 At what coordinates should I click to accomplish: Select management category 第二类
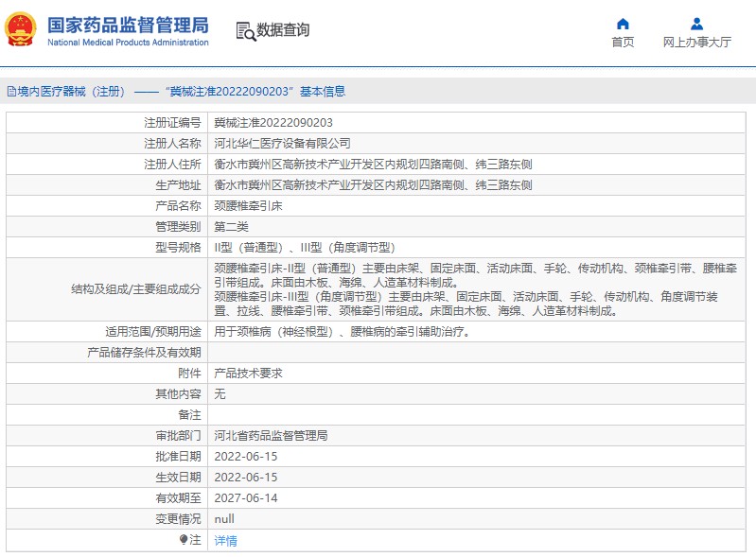[x=232, y=226]
